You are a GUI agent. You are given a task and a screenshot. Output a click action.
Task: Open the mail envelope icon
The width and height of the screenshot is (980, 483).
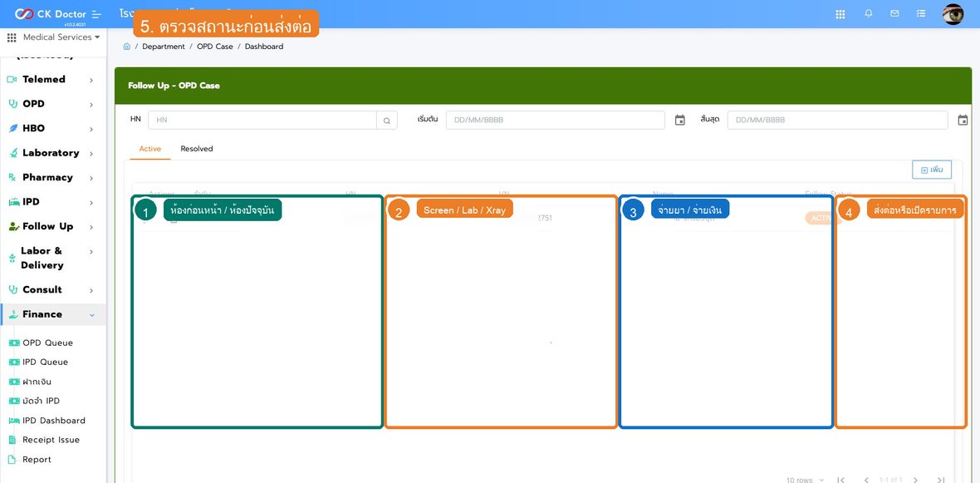pos(894,13)
